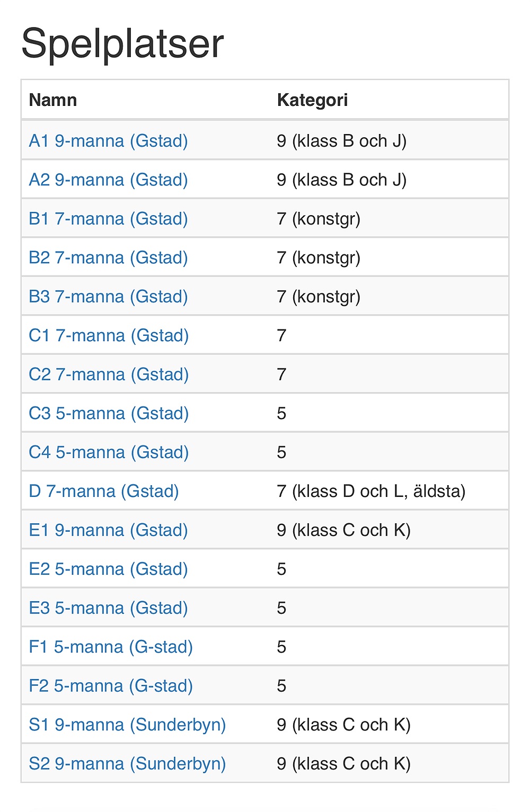This screenshot has height=812, width=530.
Task: Open the F2 5-manna (G-stad) link
Action: (111, 686)
